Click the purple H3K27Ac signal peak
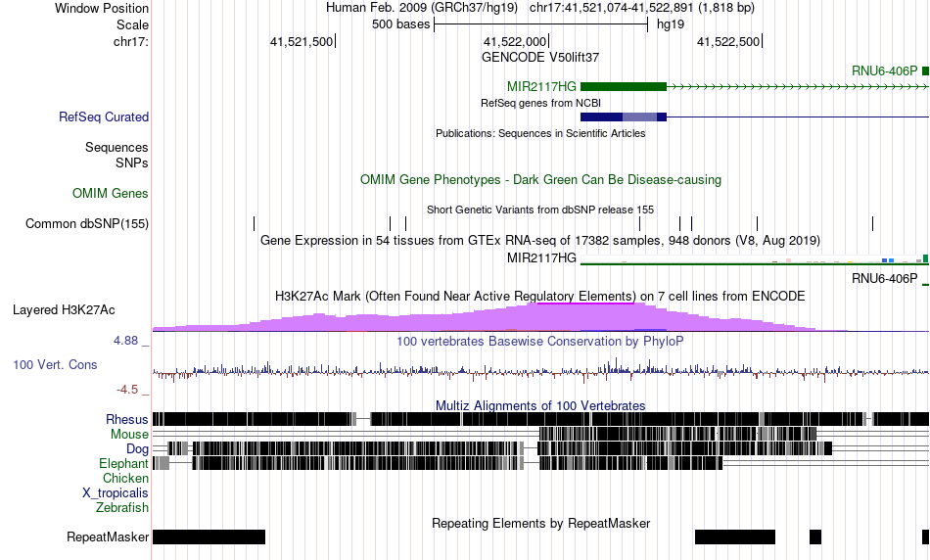930x560 pixels. pyautogui.click(x=584, y=316)
